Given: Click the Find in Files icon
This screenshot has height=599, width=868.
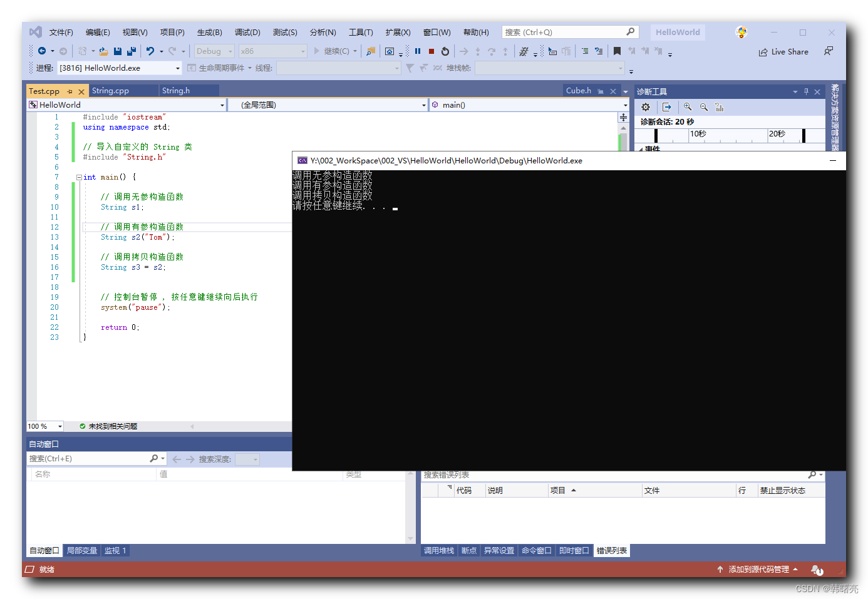Looking at the screenshot, I should pyautogui.click(x=371, y=51).
